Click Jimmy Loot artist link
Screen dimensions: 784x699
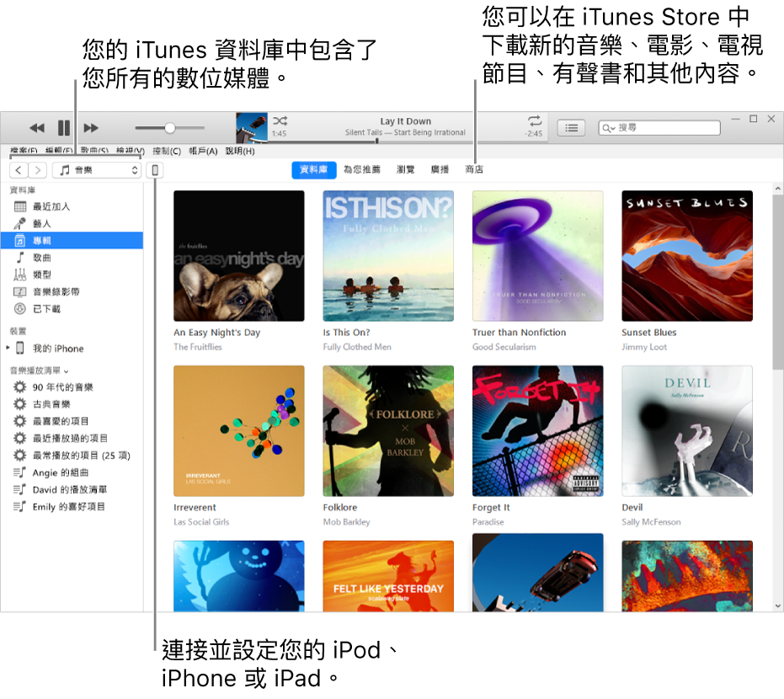[x=644, y=347]
